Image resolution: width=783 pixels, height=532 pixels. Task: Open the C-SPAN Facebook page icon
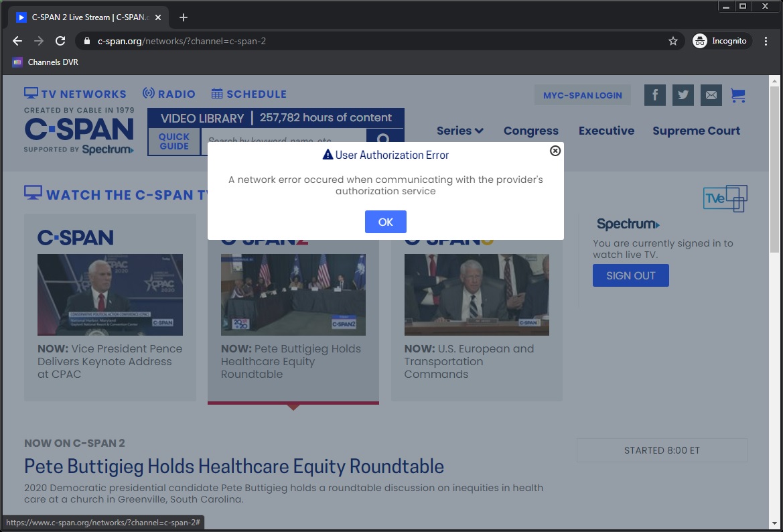click(654, 95)
